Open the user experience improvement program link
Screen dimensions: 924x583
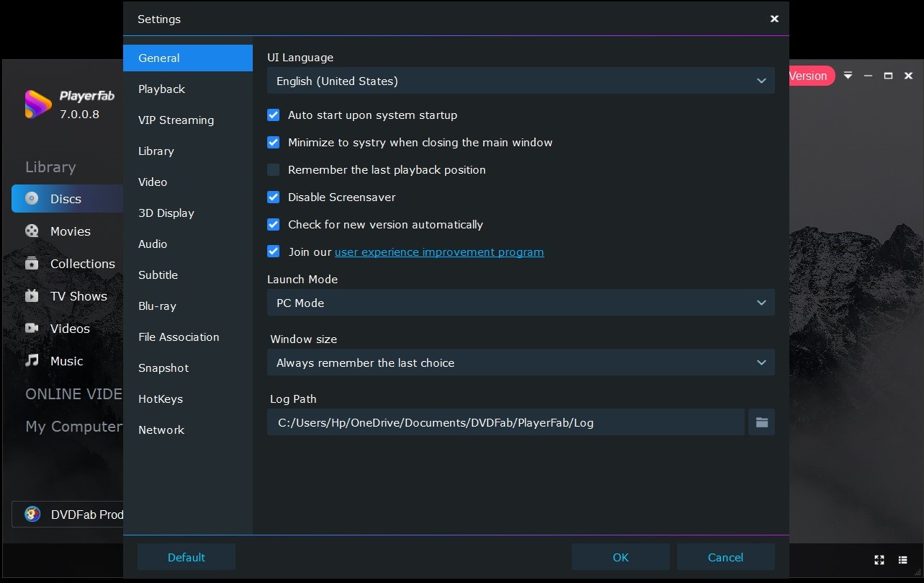(439, 252)
